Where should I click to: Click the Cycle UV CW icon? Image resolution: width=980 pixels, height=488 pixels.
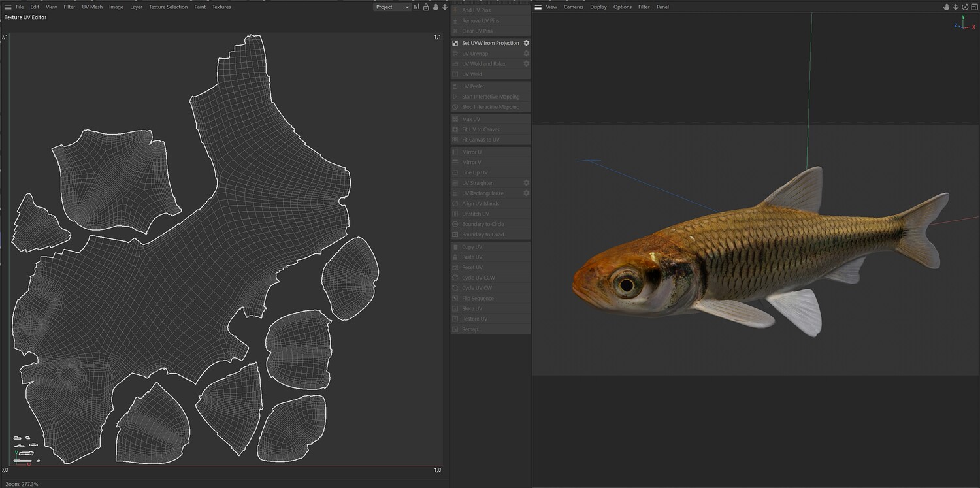pyautogui.click(x=455, y=288)
